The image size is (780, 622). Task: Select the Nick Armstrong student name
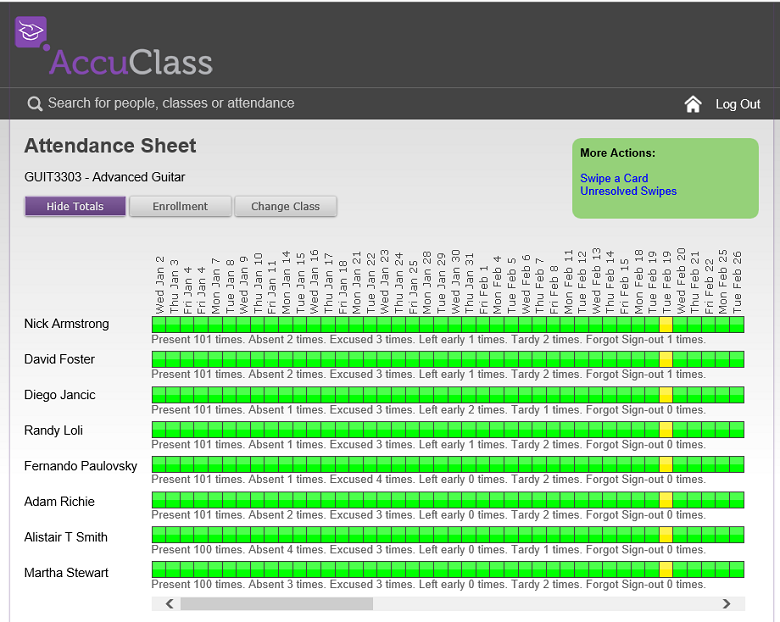point(67,324)
